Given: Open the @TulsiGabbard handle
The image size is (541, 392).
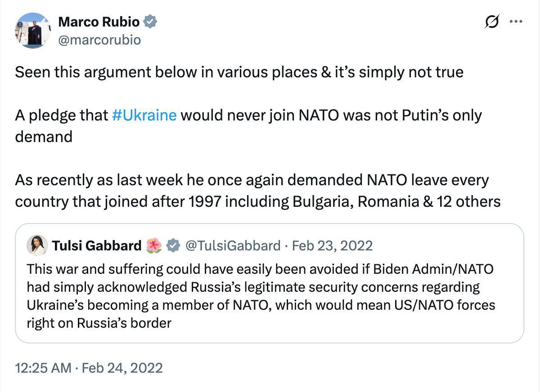Looking at the screenshot, I should [233, 245].
